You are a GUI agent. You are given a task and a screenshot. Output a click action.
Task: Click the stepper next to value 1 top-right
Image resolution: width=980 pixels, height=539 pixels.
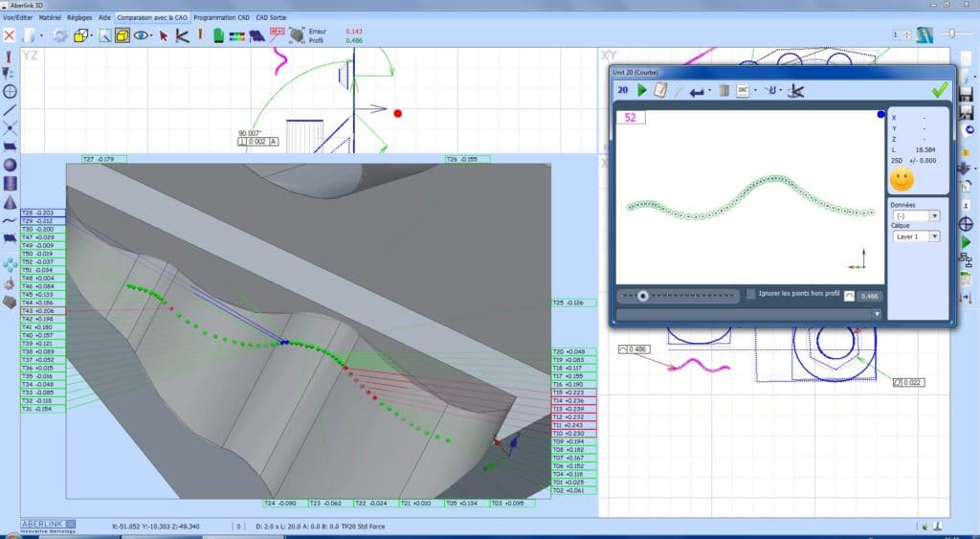pos(907,35)
